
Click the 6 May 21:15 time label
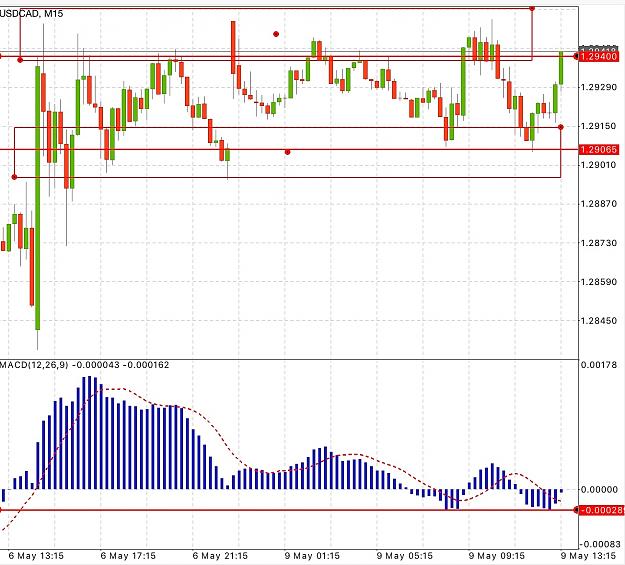pyautogui.click(x=220, y=556)
